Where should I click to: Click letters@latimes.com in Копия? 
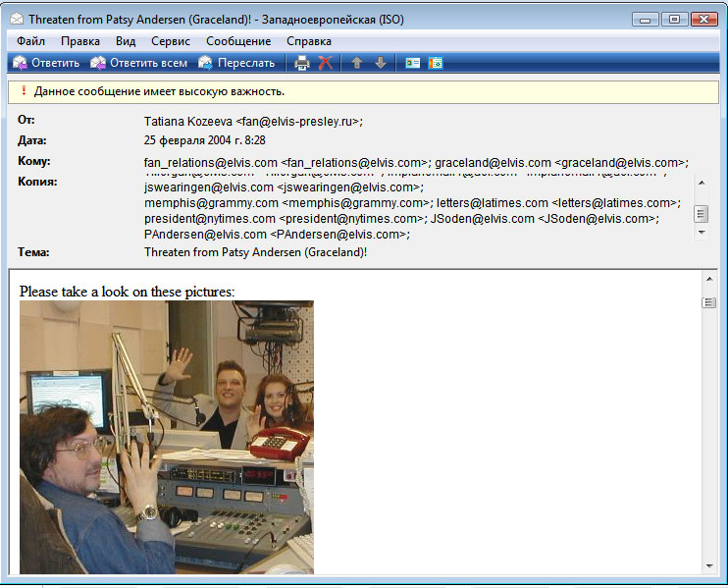pyautogui.click(x=558, y=203)
